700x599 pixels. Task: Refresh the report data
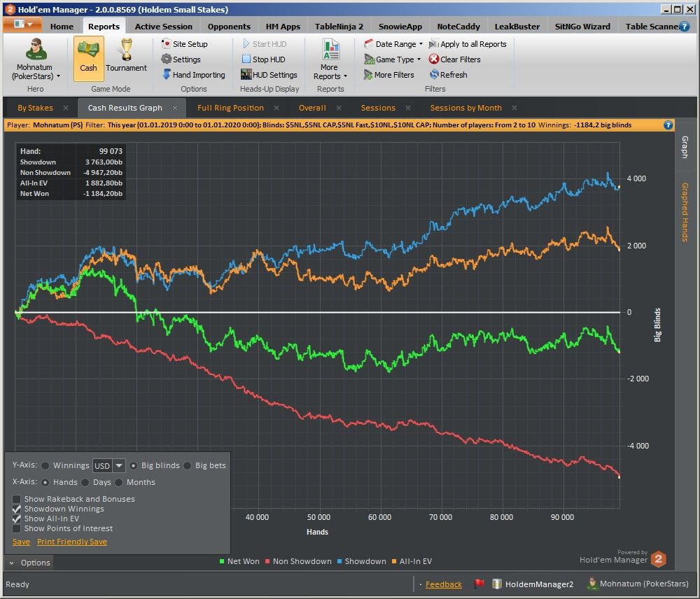(x=449, y=75)
